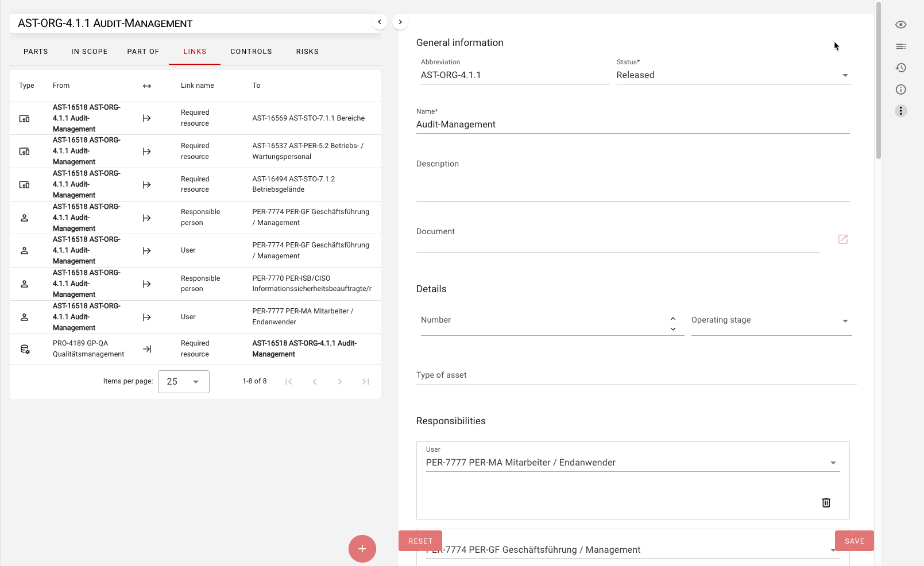Switch to the PARTS tab
Viewport: 924px width, 566px height.
36,52
